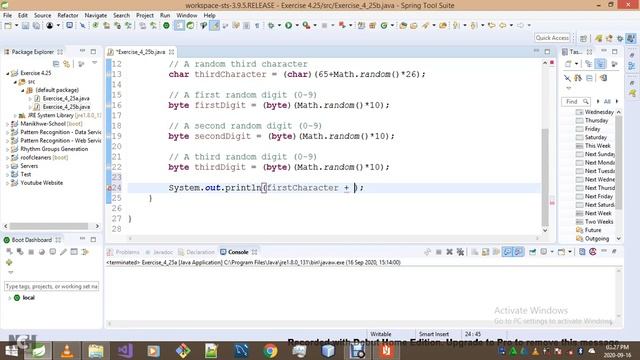Screen dimensions: 640x360
Task: Click the Run green play button
Action: coord(289,26)
